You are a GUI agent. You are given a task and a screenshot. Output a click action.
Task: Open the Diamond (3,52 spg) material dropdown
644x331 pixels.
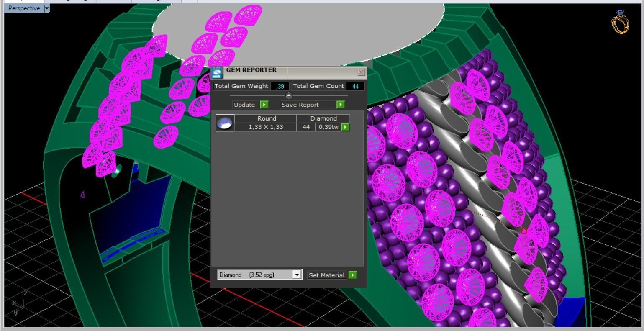tap(297, 275)
